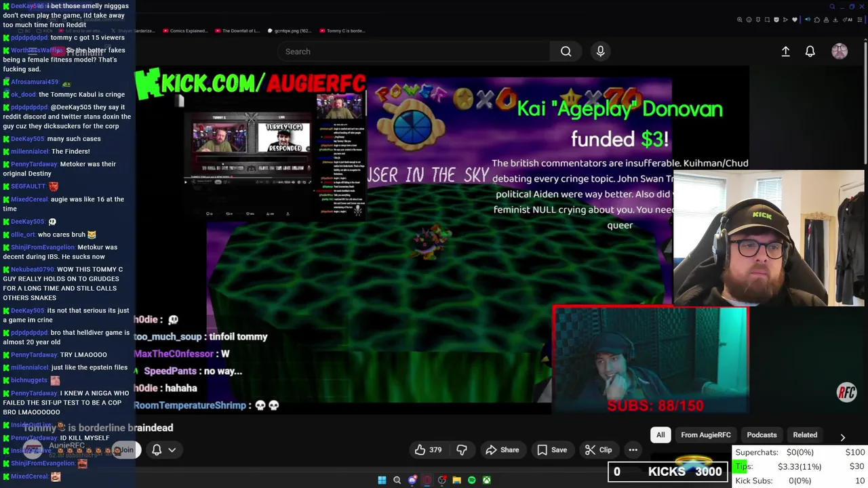Click the browser send/flow arrow toolbar icon

785,20
